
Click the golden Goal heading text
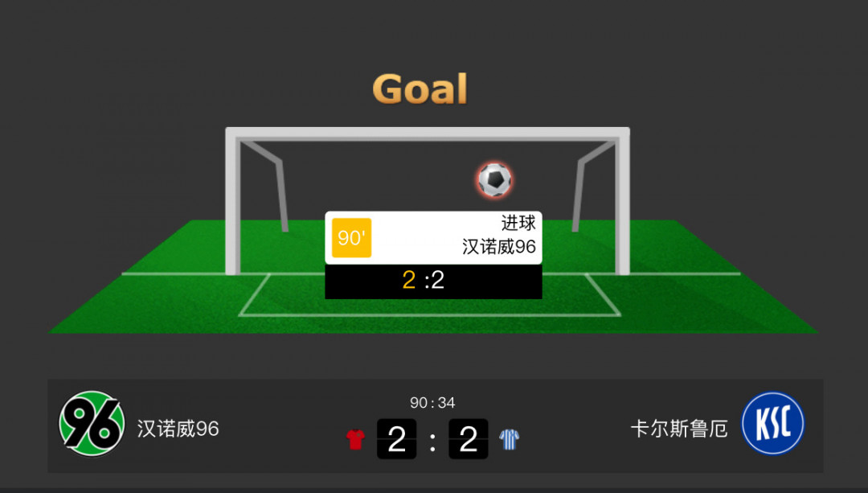[x=420, y=89]
